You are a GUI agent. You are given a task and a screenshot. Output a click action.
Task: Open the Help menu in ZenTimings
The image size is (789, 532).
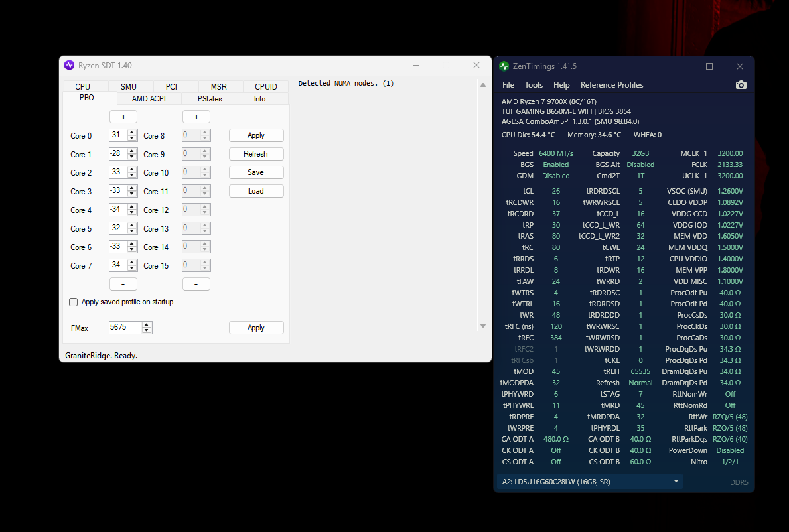[561, 85]
